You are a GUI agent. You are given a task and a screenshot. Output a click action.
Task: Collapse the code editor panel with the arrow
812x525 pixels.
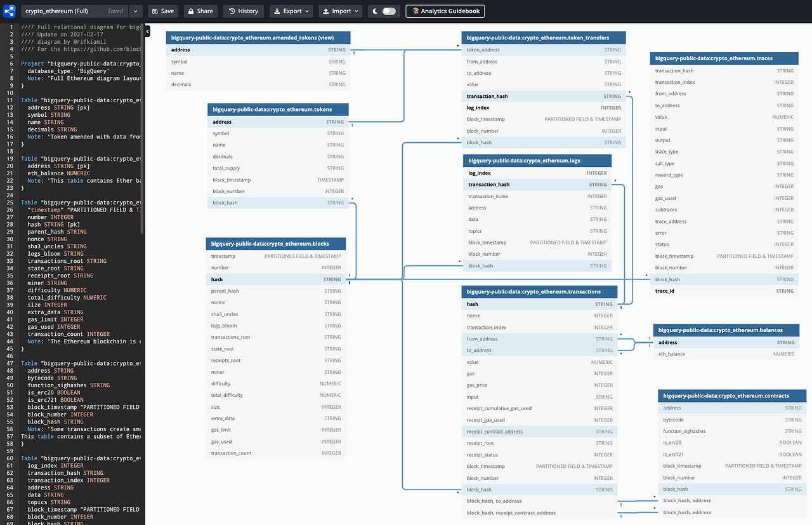click(147, 30)
